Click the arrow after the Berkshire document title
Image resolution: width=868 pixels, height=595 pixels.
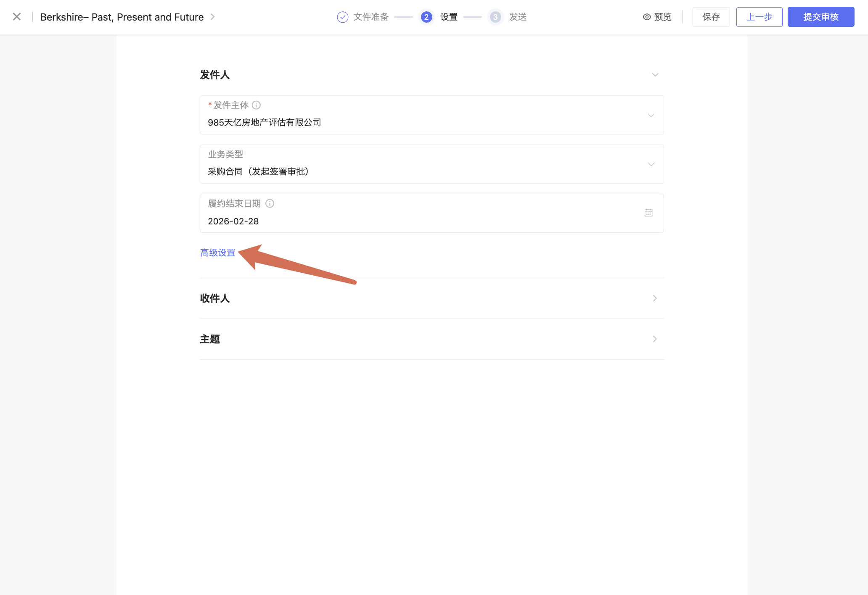click(213, 17)
